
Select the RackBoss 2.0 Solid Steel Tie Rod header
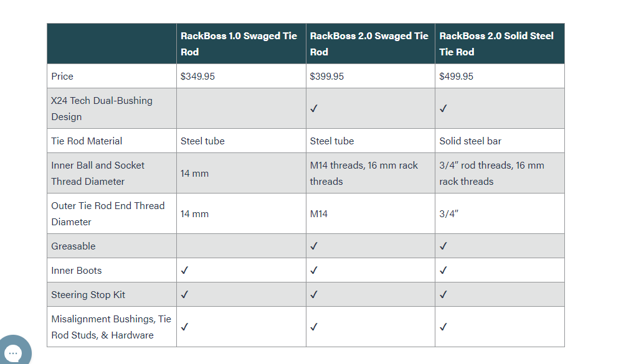tap(496, 44)
